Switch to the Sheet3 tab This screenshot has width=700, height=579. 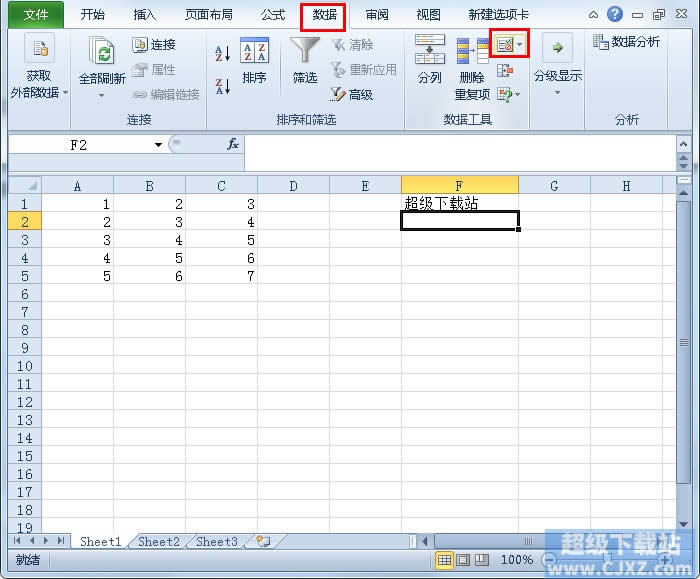point(217,542)
